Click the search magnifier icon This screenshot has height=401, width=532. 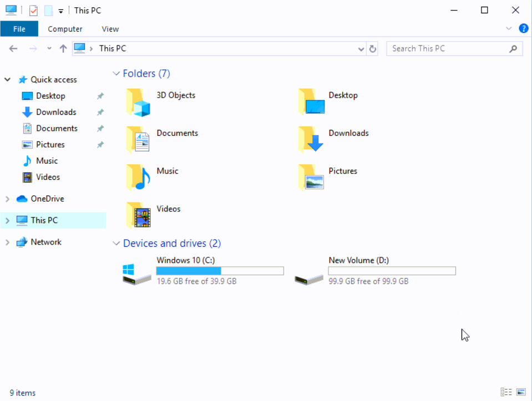pos(513,49)
